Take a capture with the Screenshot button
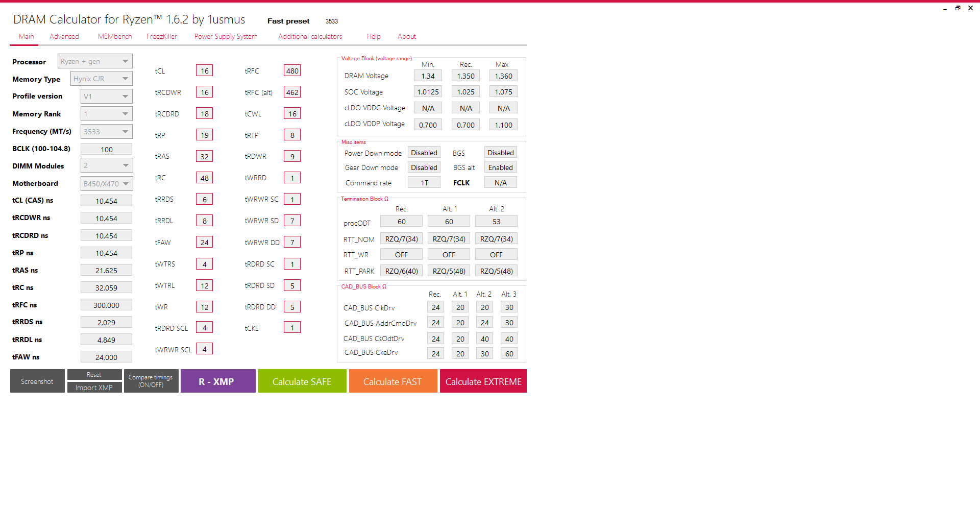 pyautogui.click(x=37, y=381)
